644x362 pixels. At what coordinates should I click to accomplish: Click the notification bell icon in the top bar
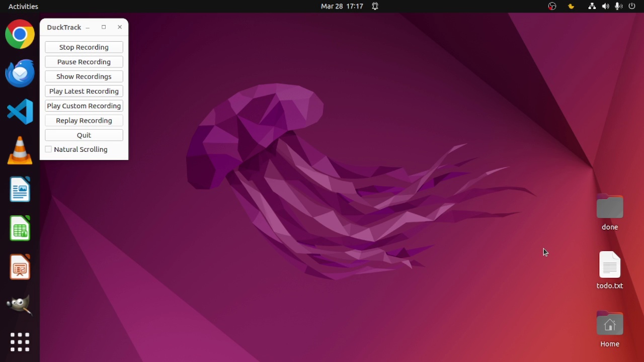point(375,7)
